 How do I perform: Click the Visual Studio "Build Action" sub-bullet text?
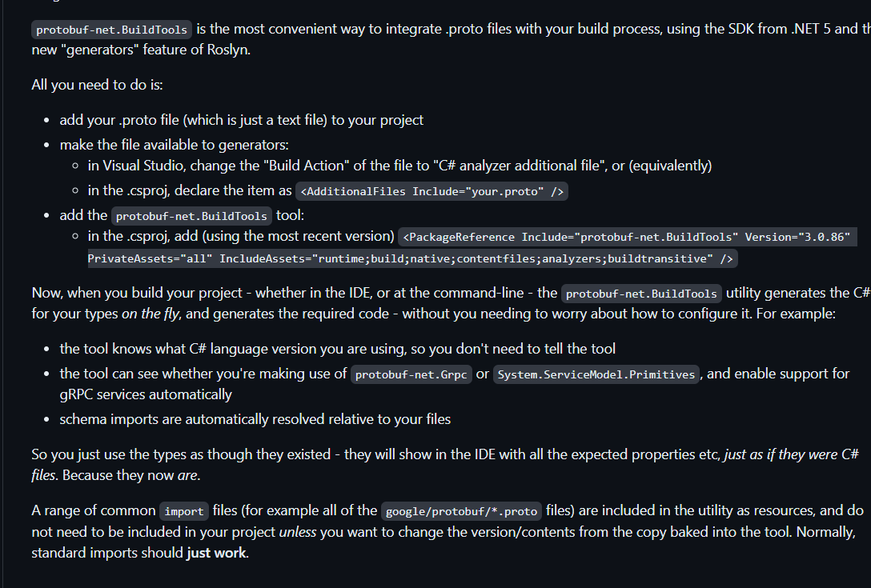point(399,166)
